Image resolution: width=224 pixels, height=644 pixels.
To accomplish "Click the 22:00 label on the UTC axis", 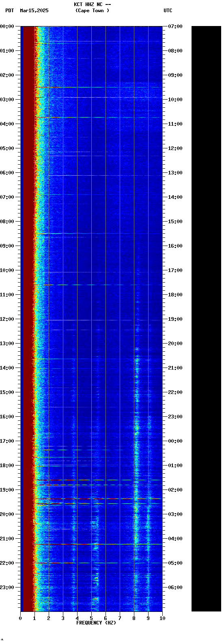I will point(175,392).
